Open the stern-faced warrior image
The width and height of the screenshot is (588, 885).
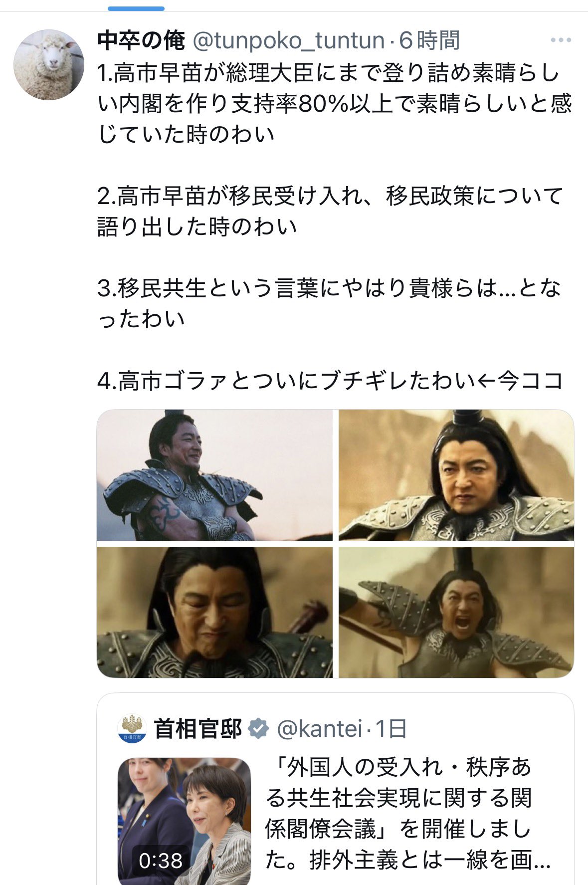(x=456, y=475)
